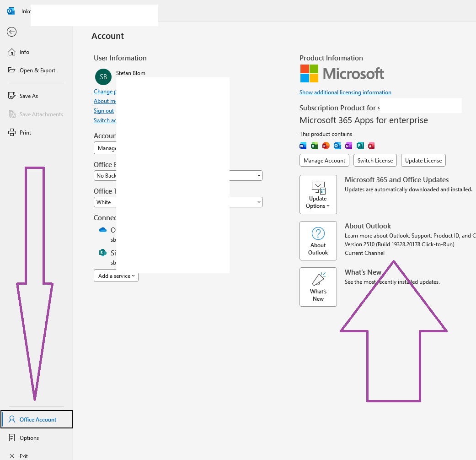This screenshot has height=460, width=476.
Task: Click the Update License button
Action: pyautogui.click(x=423, y=160)
